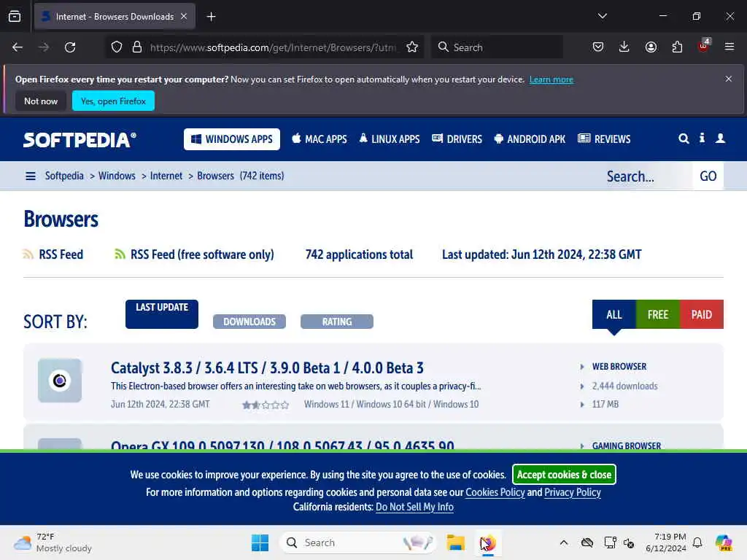
Task: Open Do Not Sell My Info link
Action: pyautogui.click(x=414, y=507)
